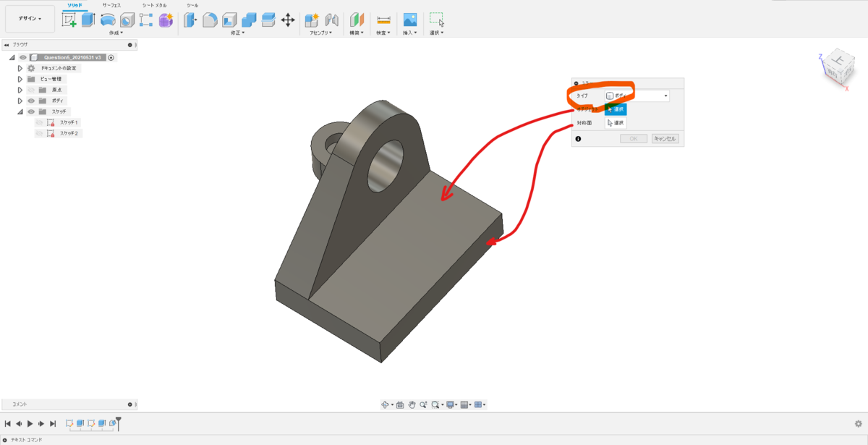Click the Construct plane icon
Image resolution: width=868 pixels, height=445 pixels.
[x=357, y=20]
